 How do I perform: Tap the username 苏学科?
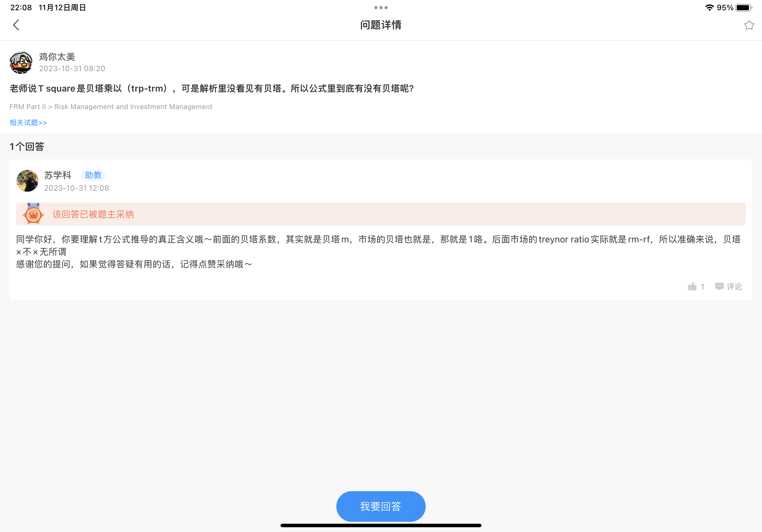click(x=58, y=175)
